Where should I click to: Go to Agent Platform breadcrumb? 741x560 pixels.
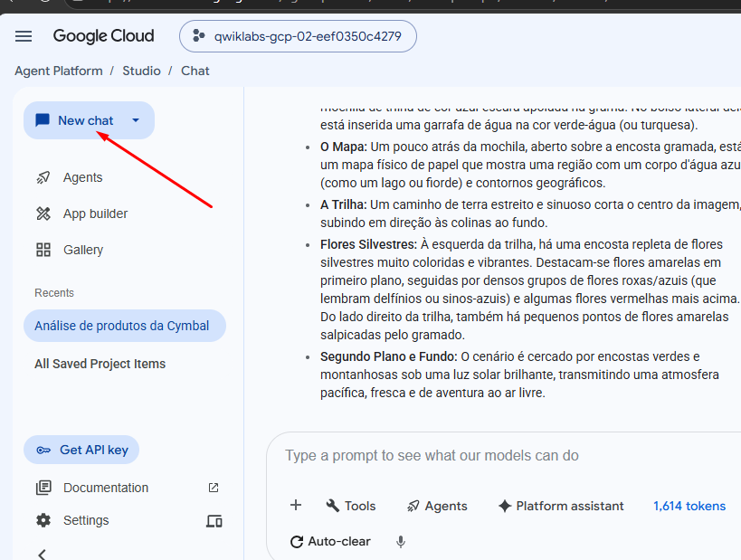point(59,71)
